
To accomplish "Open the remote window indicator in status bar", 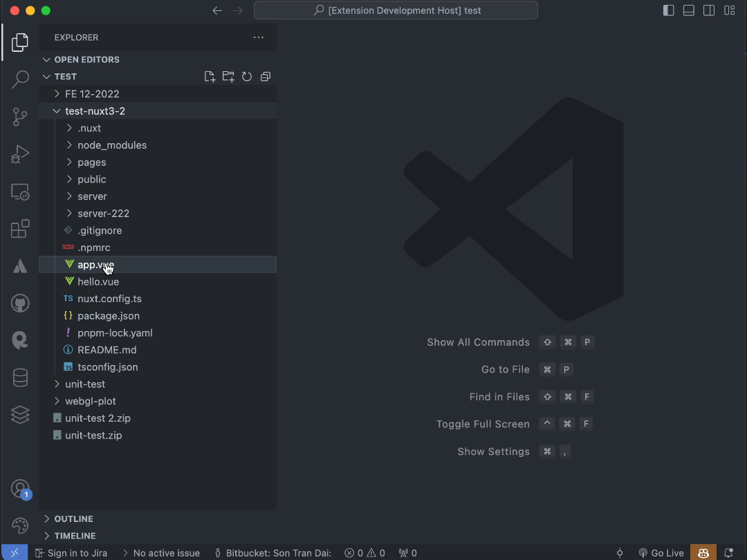I will click(x=15, y=552).
